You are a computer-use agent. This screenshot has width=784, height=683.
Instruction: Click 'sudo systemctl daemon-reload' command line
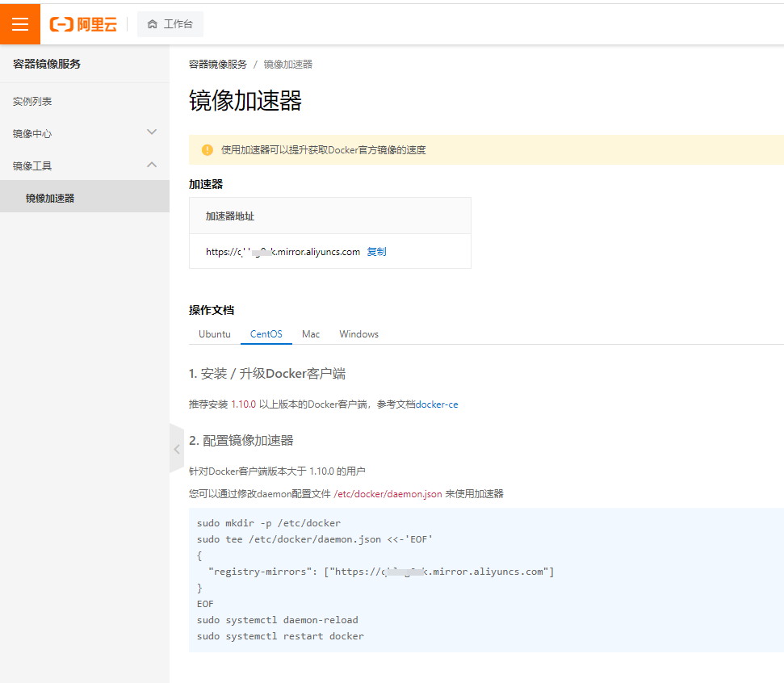point(278,620)
